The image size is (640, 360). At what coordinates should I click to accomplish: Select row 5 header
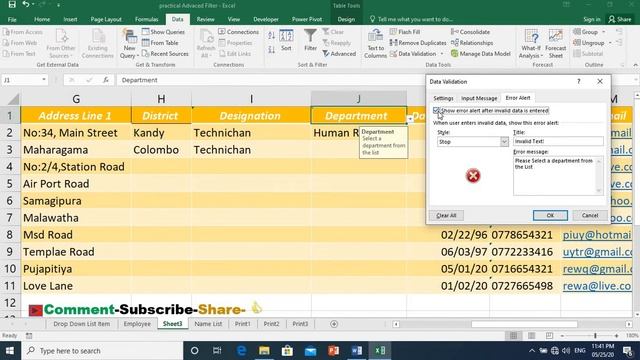coord(10,184)
